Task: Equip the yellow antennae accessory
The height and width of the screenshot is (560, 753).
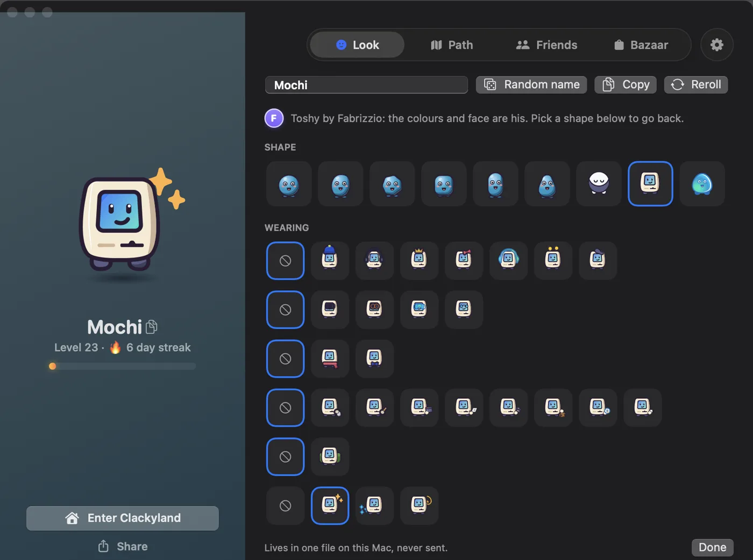Action: point(553,261)
